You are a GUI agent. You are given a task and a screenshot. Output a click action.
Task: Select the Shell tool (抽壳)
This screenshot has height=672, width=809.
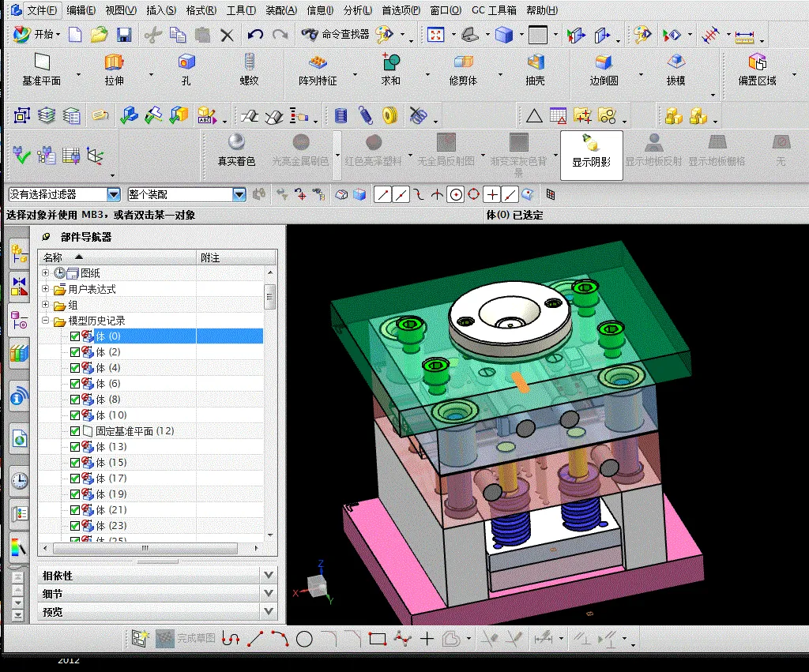click(536, 69)
